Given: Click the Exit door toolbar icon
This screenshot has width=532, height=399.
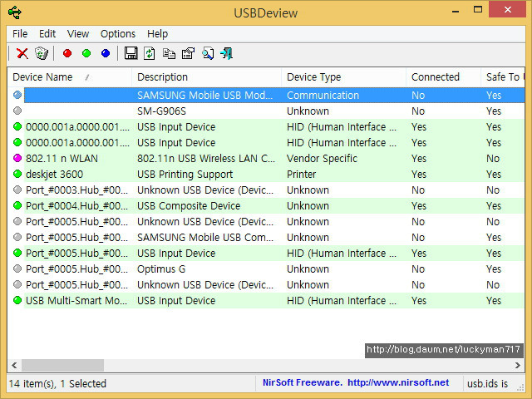Looking at the screenshot, I should 226,53.
